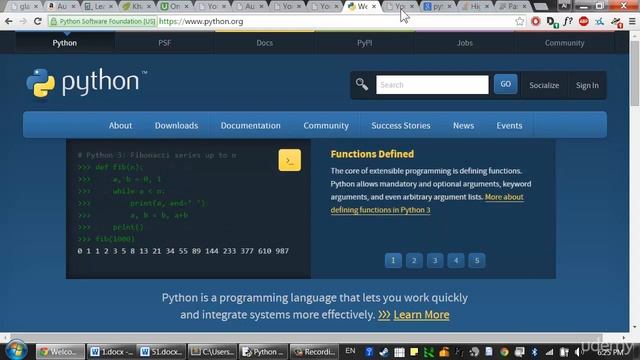Show slide 4 of the code carousel
This screenshot has width=640, height=360.
(456, 260)
